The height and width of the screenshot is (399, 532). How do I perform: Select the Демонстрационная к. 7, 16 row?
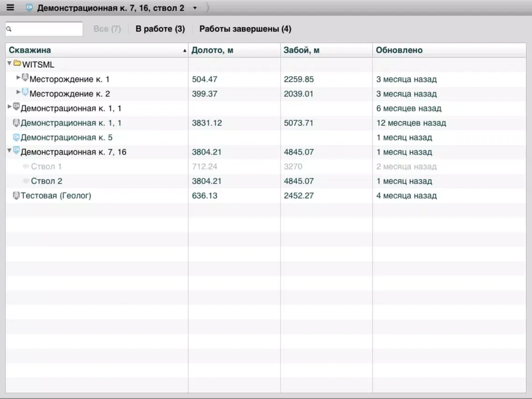click(266, 152)
